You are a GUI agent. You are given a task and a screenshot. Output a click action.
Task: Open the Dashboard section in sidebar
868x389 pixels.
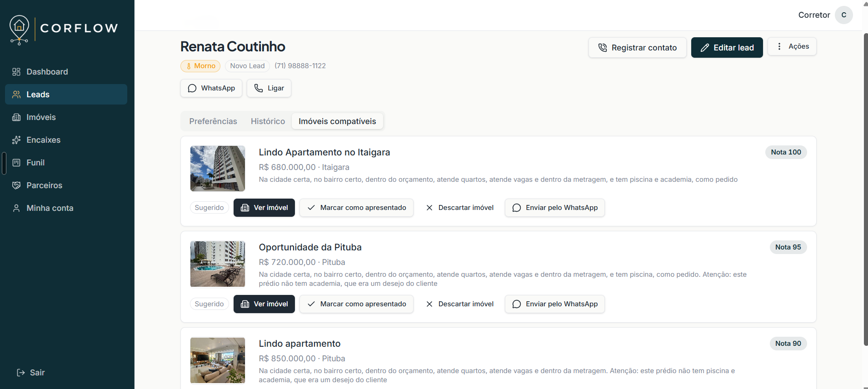[66, 72]
